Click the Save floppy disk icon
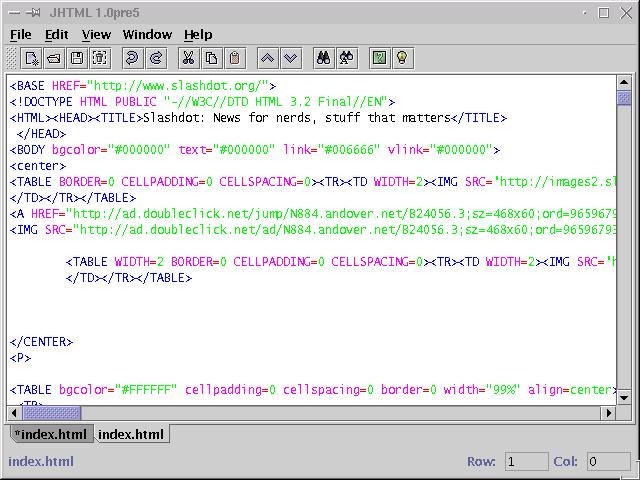The height and width of the screenshot is (480, 640). [76, 58]
